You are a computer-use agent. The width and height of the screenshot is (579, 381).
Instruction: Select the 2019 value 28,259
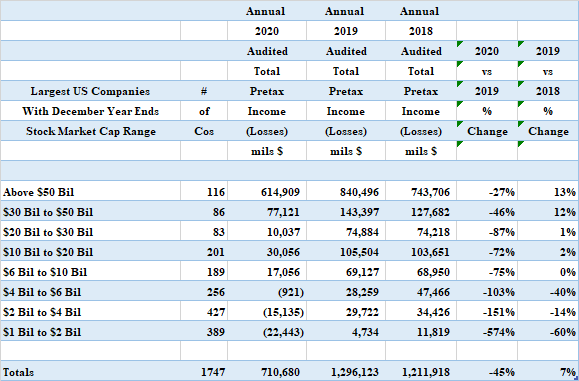362,292
